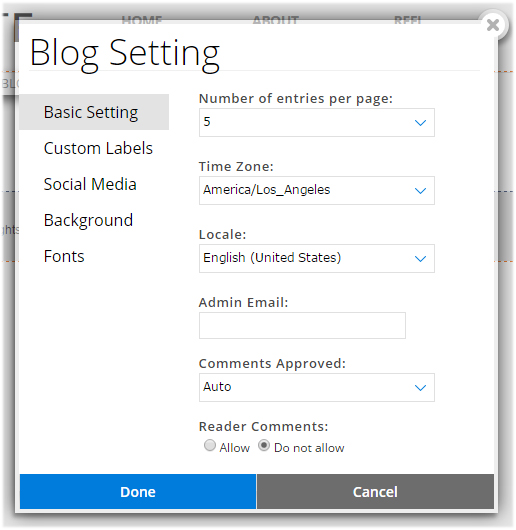
Task: Select the Do not allow radio button
Action: (264, 445)
